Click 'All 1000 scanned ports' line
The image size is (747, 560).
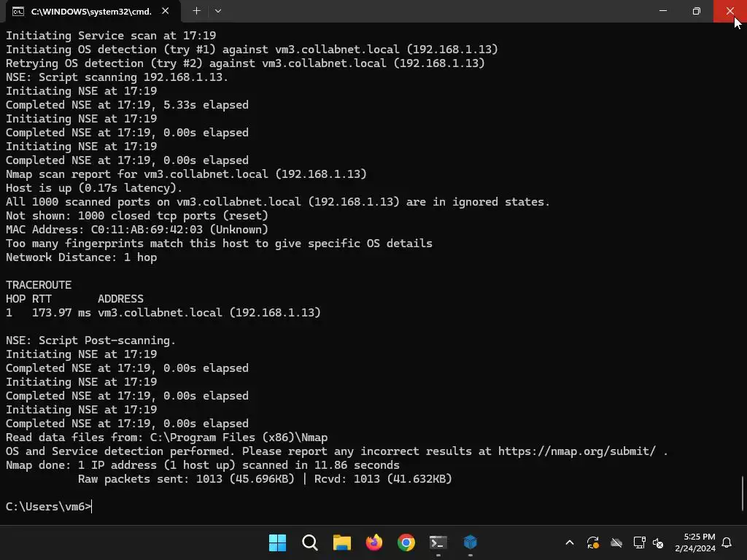(278, 201)
